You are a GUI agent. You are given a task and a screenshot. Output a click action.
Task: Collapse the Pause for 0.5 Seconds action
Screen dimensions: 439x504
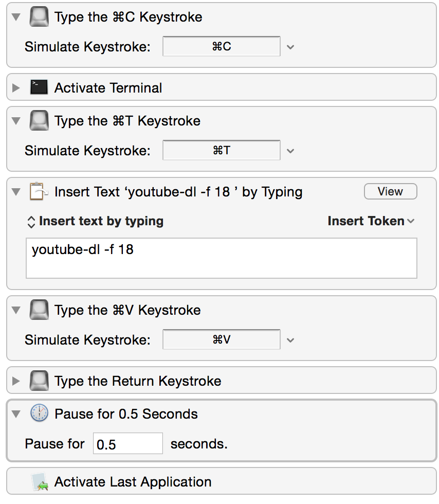16,414
